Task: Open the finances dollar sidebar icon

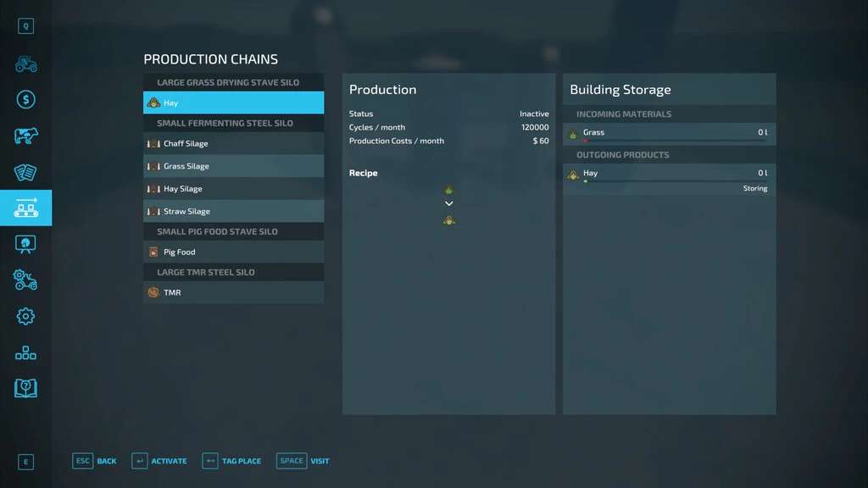Action: [x=25, y=100]
